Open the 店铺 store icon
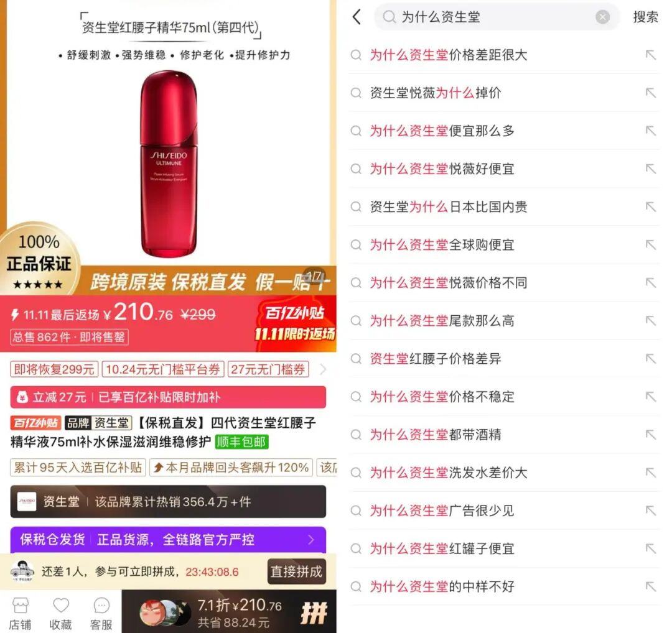This screenshot has width=672, height=633. (x=20, y=613)
